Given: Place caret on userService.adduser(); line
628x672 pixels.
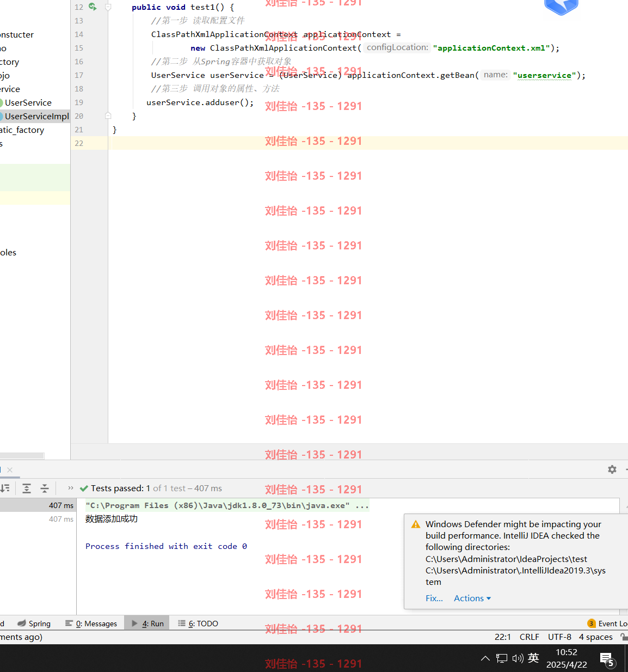Looking at the screenshot, I should pos(200,102).
